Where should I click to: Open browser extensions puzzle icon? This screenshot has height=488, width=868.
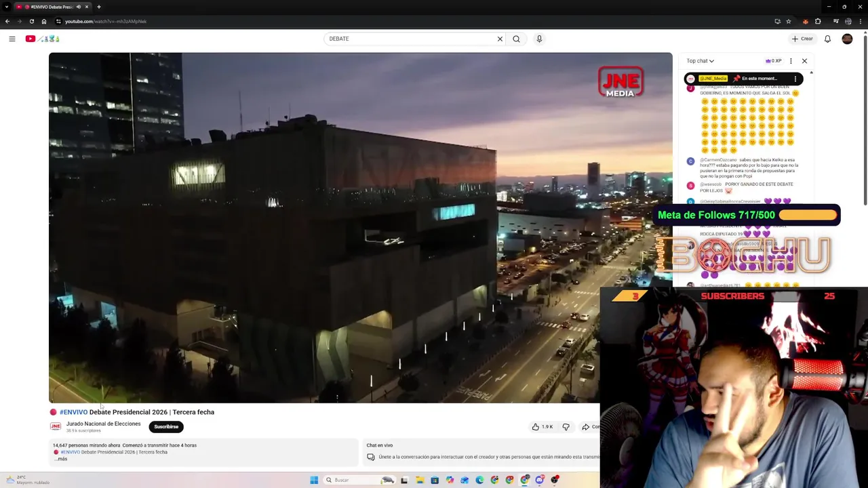pos(818,21)
